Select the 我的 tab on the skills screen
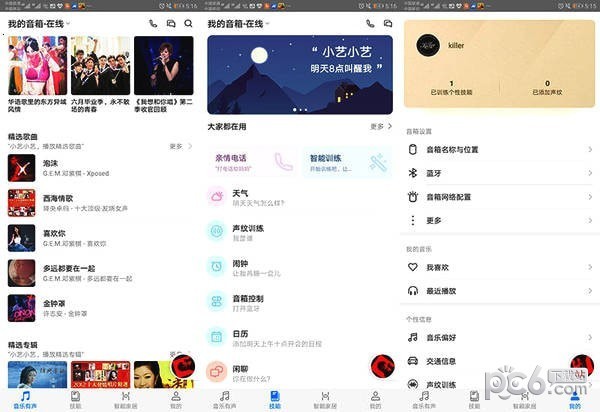This screenshot has width=600, height=412. (x=375, y=400)
